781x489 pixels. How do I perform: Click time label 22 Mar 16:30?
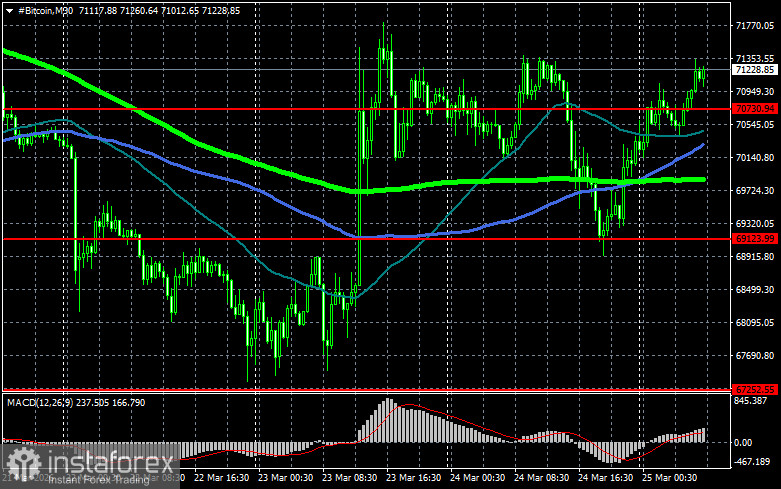[x=222, y=478]
